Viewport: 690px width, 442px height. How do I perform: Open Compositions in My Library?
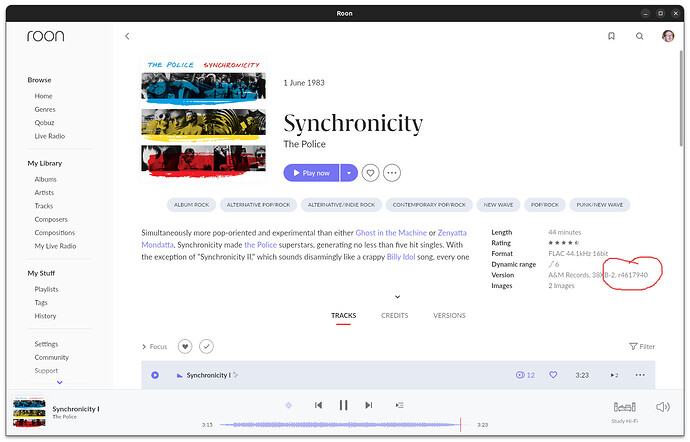coord(55,233)
